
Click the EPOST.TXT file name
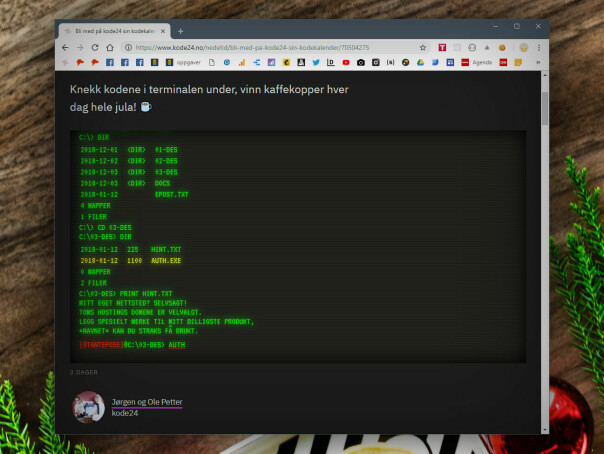[171, 194]
